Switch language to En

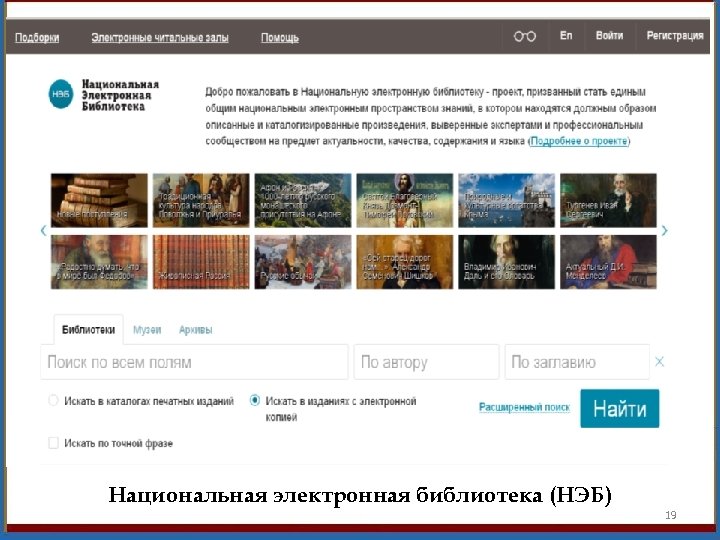click(x=566, y=36)
